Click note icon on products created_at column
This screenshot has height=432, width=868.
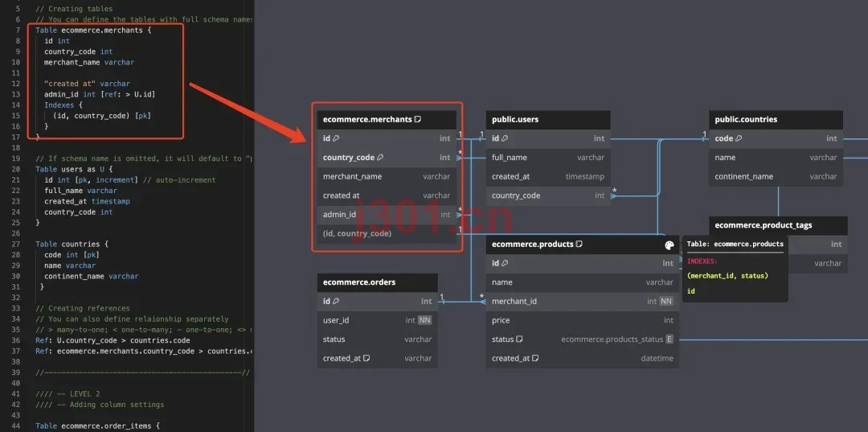point(535,358)
